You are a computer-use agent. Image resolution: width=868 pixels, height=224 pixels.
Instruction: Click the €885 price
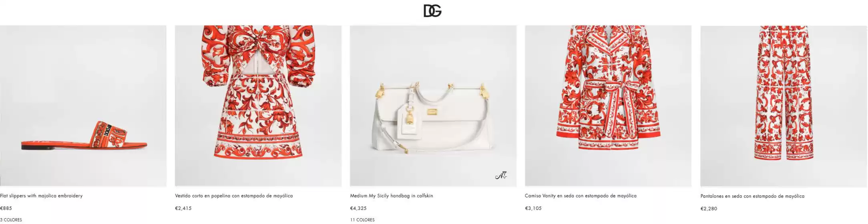[x=6, y=208]
